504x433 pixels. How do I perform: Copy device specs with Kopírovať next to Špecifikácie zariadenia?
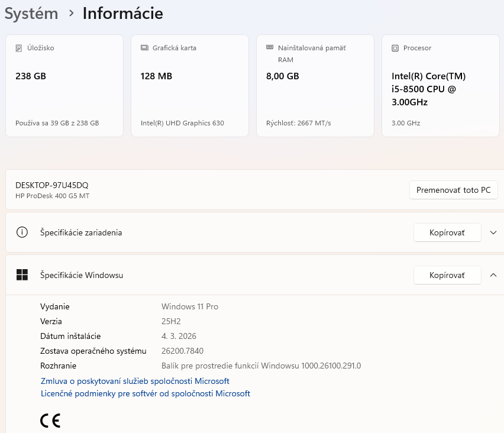click(x=447, y=232)
